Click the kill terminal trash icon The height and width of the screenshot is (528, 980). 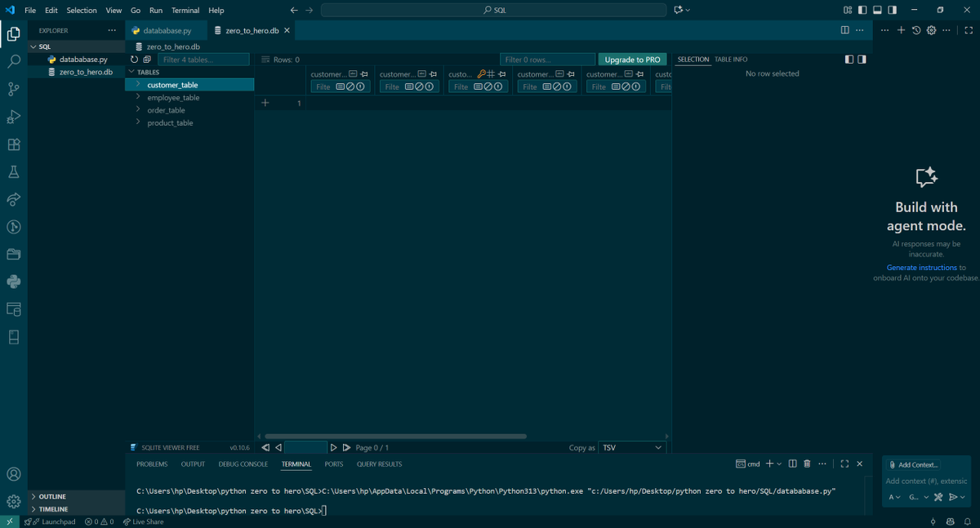pyautogui.click(x=807, y=464)
